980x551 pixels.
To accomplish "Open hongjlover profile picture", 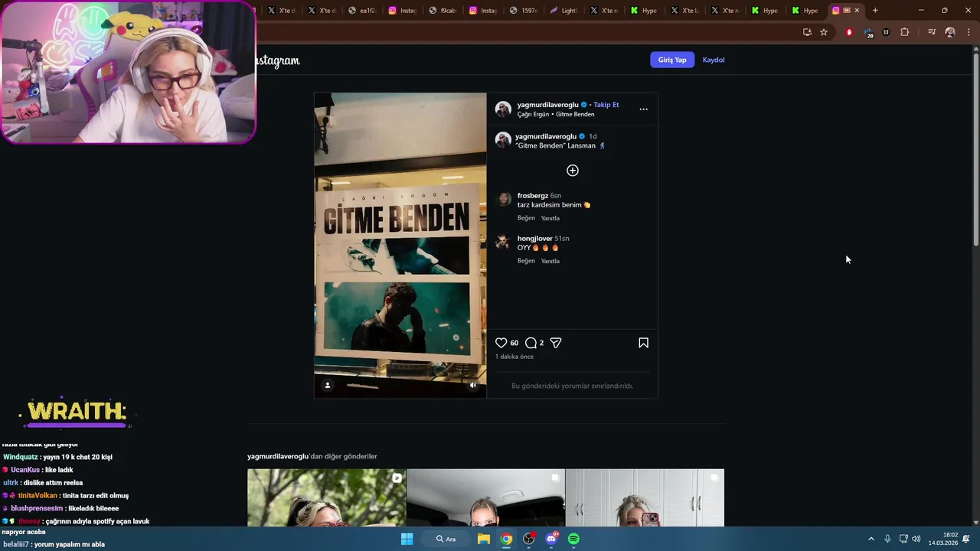I will 503,243.
